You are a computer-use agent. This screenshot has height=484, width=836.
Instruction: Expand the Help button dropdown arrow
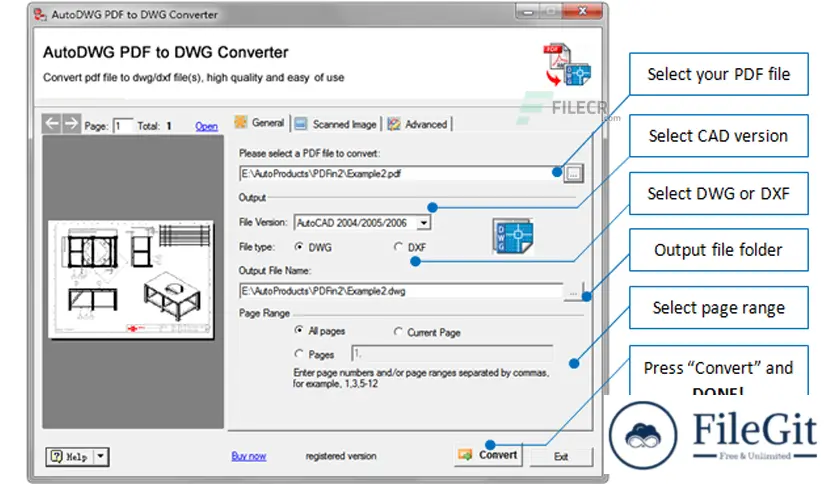[100, 456]
